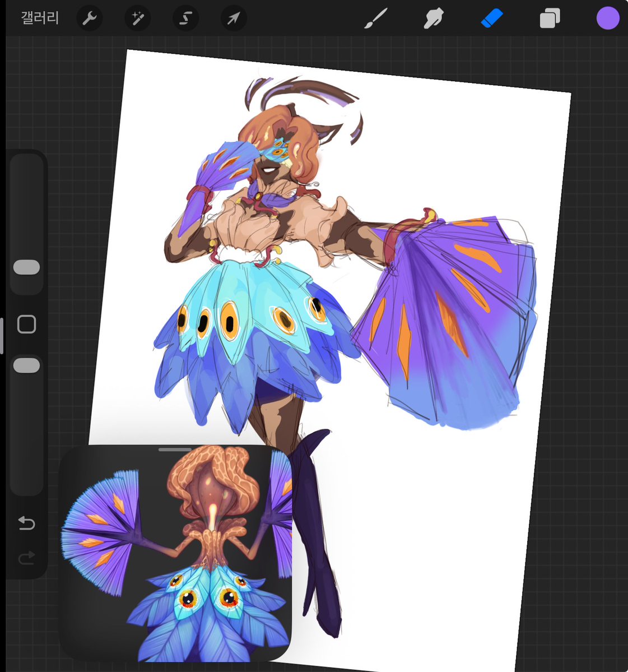
Task: Select the Smudge tool
Action: (434, 18)
